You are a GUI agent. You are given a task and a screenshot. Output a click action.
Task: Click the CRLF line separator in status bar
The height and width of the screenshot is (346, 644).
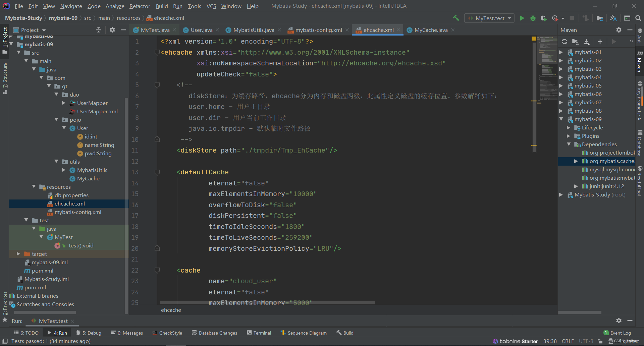(x=568, y=341)
